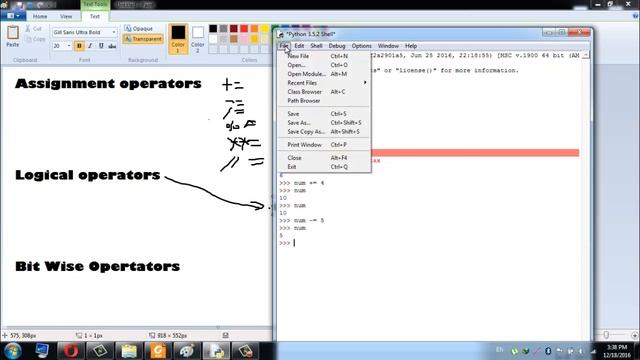Select the Color 2 background box
The width and height of the screenshot is (640, 360).
pos(198,39)
